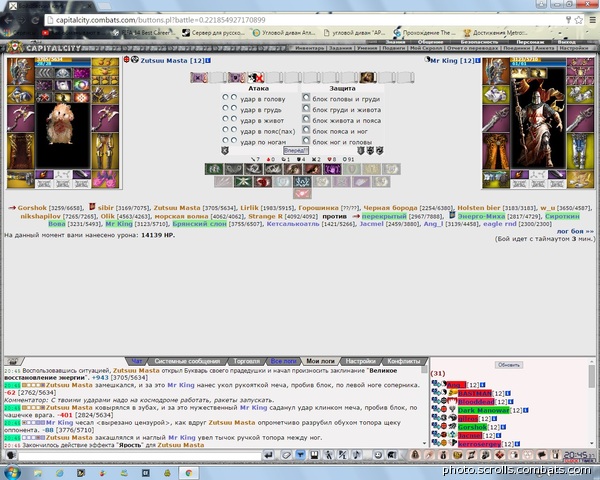Activate the purple glowing technique icon
This screenshot has width=600, height=480.
pyautogui.click(x=332, y=169)
